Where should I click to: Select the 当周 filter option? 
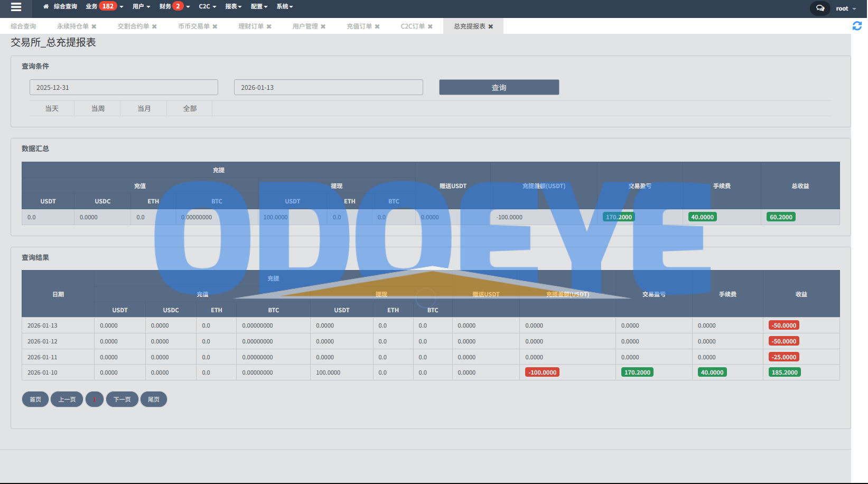coord(98,108)
